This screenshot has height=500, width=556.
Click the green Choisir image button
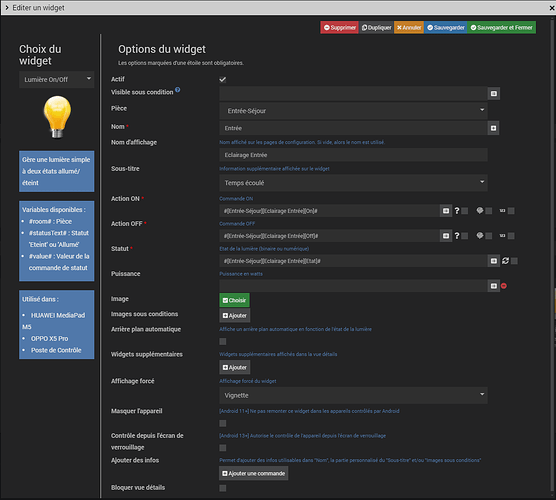tap(234, 300)
